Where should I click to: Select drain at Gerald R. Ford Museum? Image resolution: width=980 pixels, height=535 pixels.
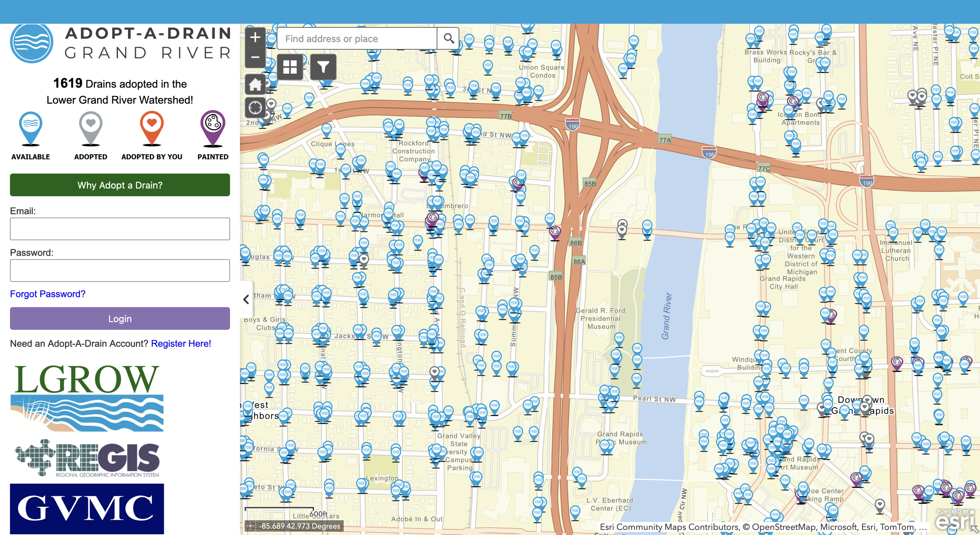619,339
